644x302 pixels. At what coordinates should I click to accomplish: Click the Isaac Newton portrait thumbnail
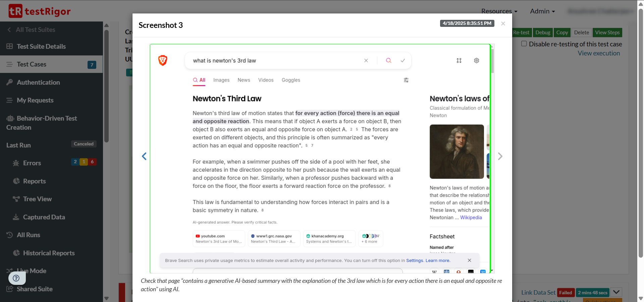[457, 152]
